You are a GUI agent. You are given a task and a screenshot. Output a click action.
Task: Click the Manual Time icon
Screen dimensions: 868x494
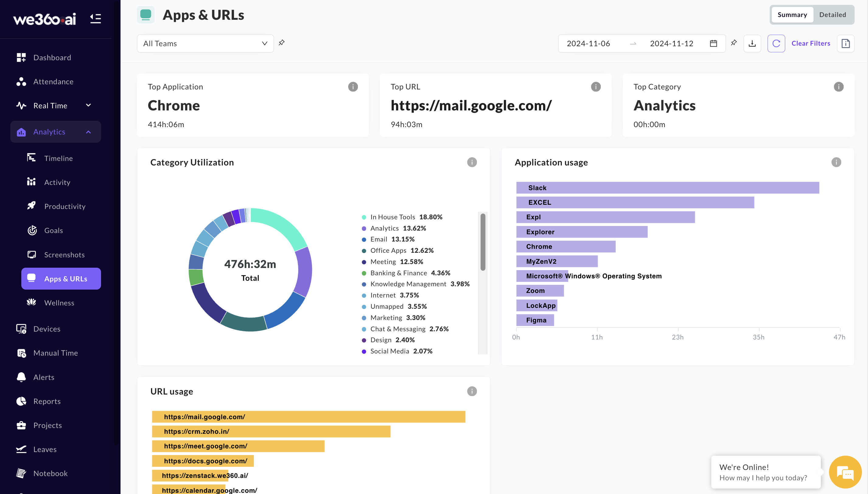(x=21, y=353)
